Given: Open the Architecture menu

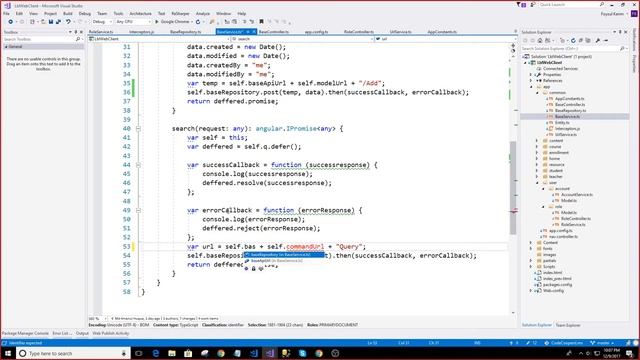Looking at the screenshot, I should tap(140, 13).
